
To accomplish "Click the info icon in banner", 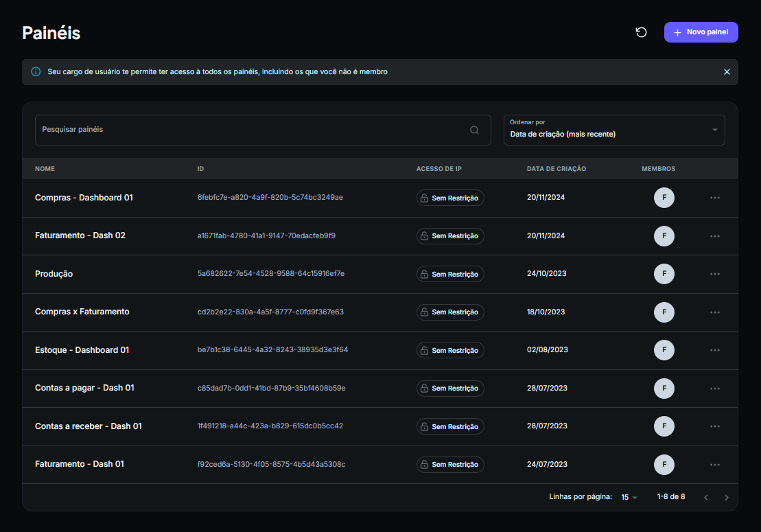I will [x=36, y=72].
